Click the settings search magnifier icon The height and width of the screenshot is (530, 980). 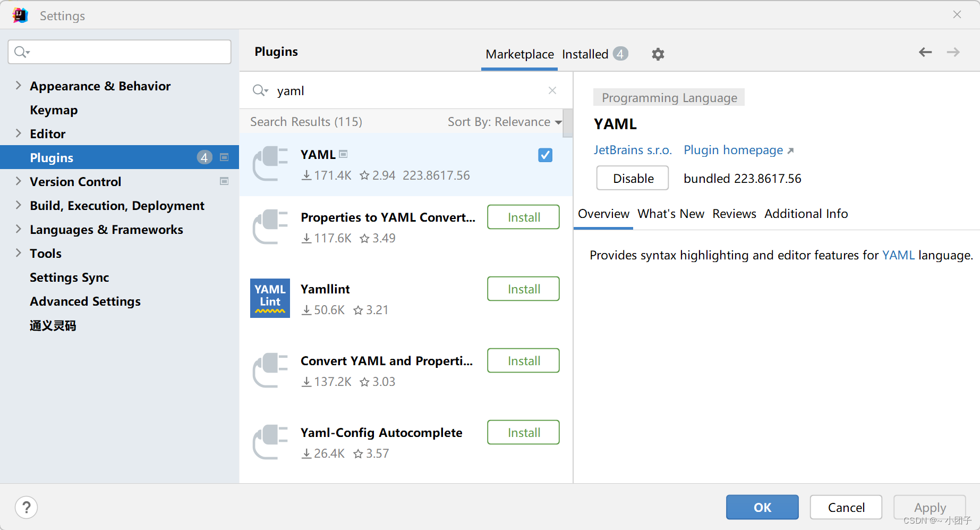pyautogui.click(x=22, y=52)
